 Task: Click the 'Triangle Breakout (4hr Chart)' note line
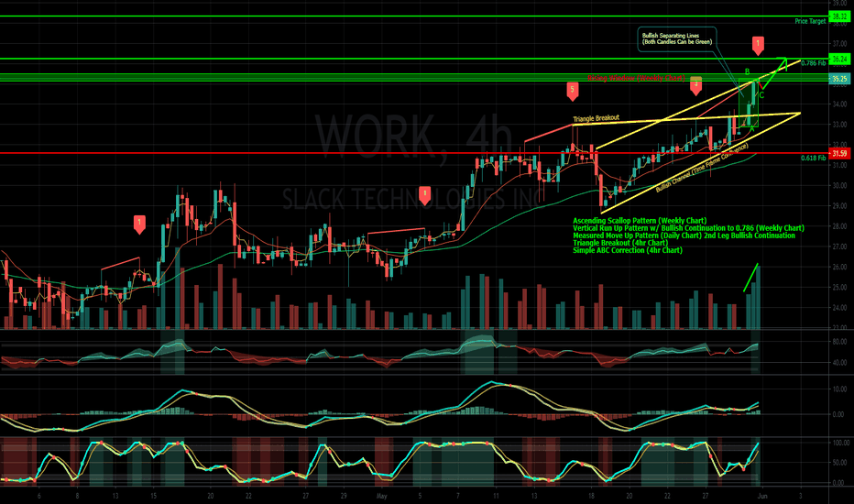619,243
